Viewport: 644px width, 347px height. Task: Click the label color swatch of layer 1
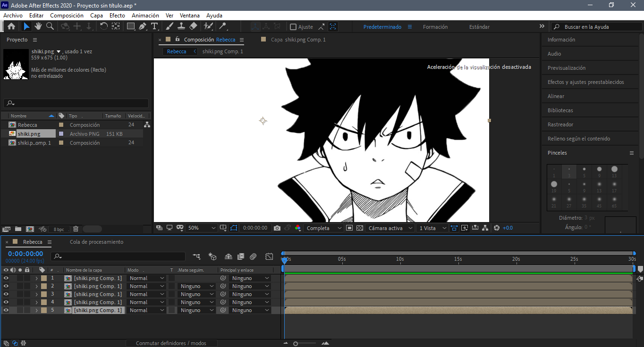[44, 278]
